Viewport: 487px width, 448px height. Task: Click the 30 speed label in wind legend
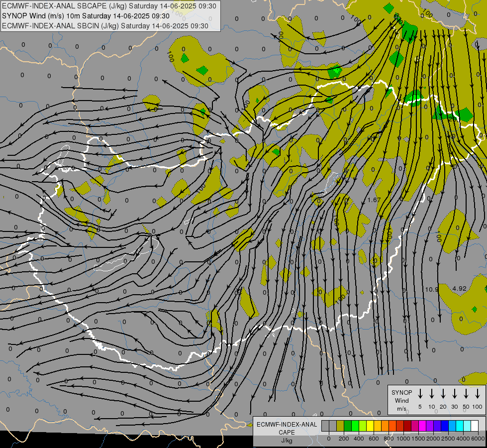(x=455, y=407)
